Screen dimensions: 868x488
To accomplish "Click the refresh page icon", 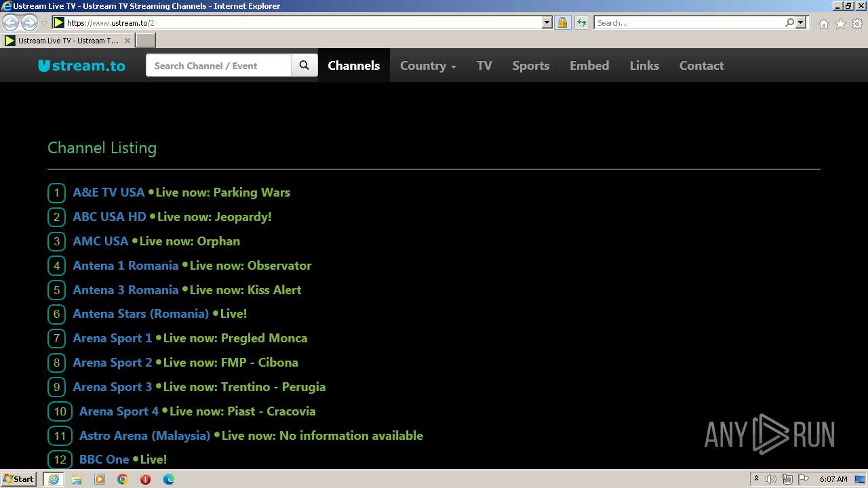I will pyautogui.click(x=582, y=22).
